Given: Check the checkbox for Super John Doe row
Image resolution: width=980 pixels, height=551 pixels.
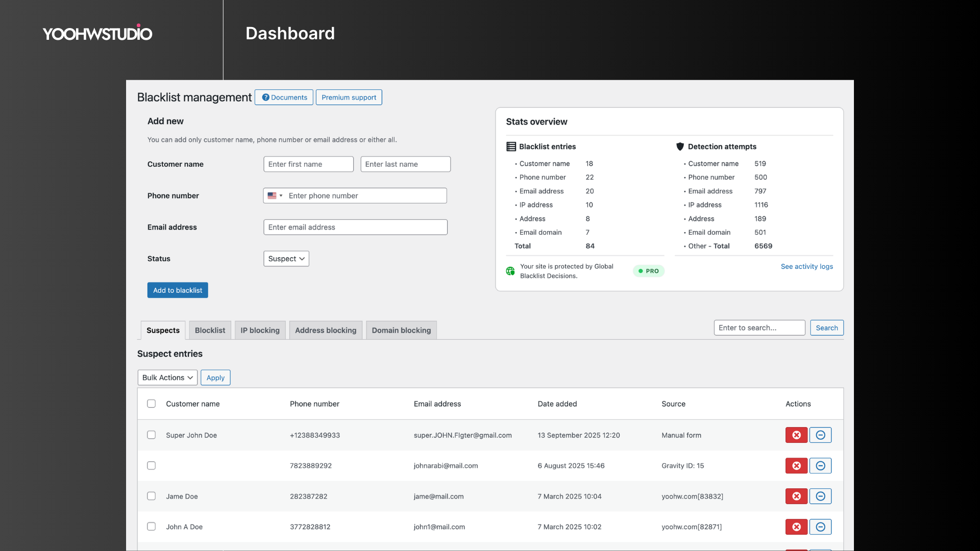Looking at the screenshot, I should tap(151, 435).
